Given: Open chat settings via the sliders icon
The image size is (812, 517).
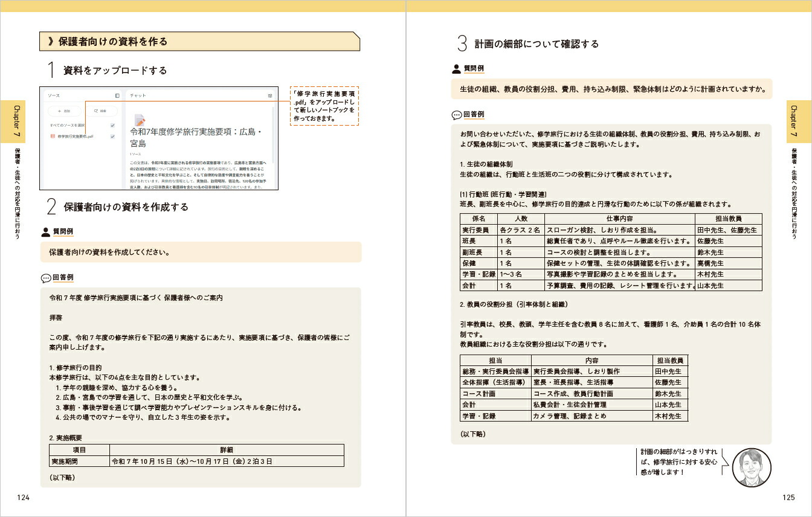Looking at the screenshot, I should pyautogui.click(x=270, y=95).
